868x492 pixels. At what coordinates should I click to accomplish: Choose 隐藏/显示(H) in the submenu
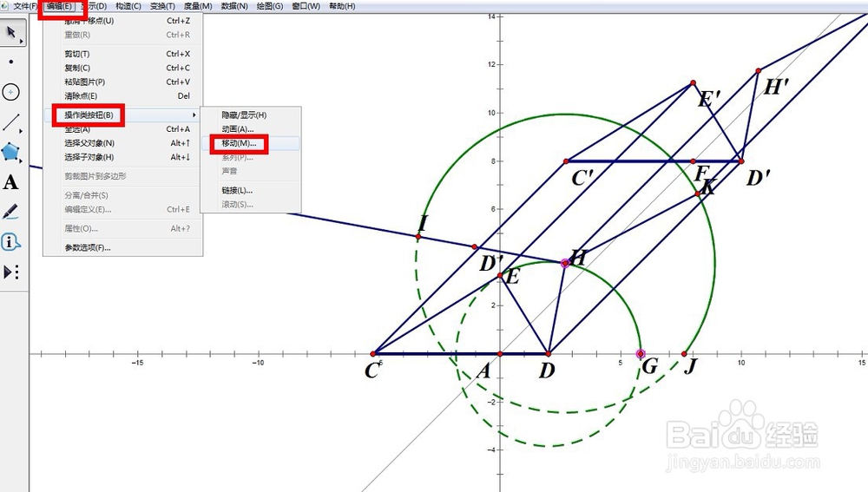point(250,115)
